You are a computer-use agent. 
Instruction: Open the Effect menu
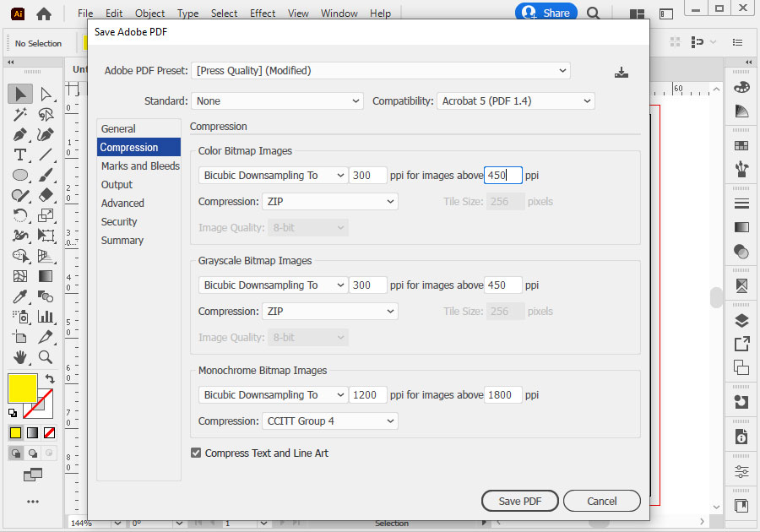263,14
